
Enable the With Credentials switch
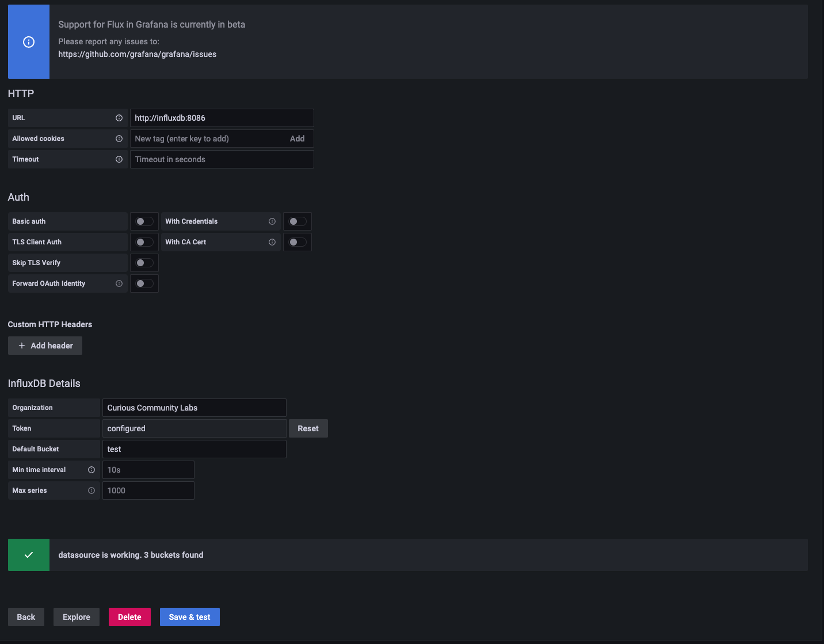point(297,221)
